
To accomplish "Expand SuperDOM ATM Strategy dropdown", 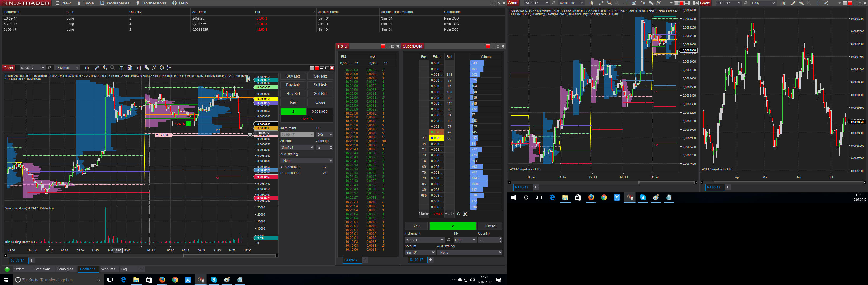I will tap(470, 252).
